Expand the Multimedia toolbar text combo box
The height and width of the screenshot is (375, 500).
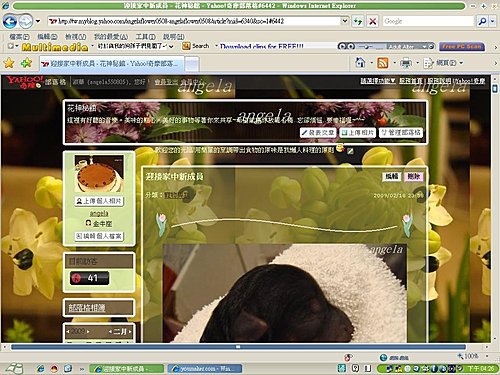(x=171, y=46)
